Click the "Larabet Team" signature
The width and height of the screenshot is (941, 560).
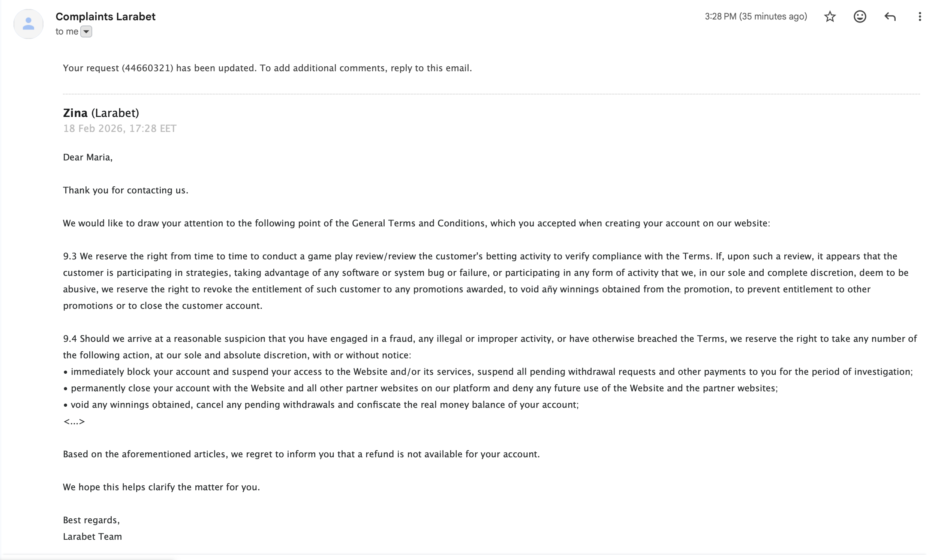(x=93, y=537)
